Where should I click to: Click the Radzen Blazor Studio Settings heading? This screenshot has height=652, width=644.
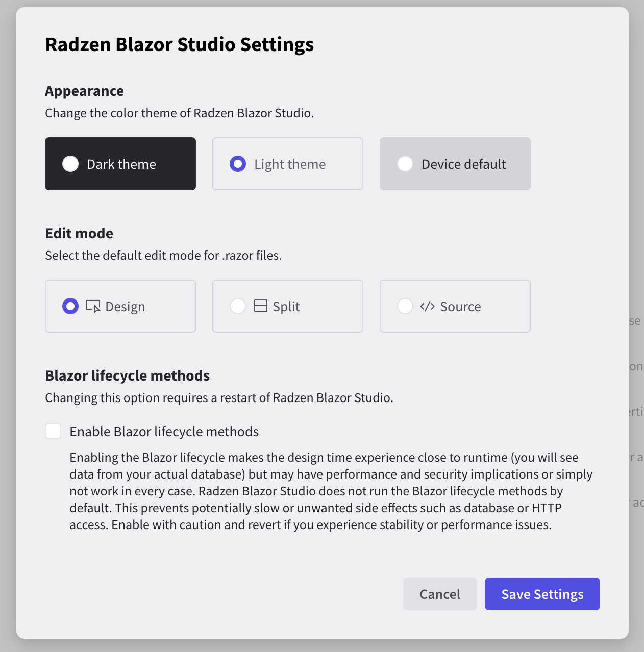(180, 44)
